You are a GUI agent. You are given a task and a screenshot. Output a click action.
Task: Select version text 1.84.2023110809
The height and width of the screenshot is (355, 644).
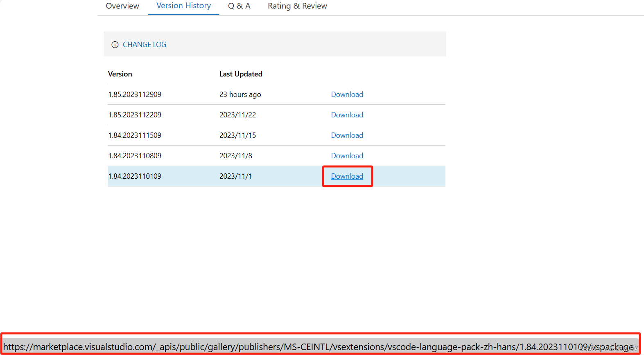click(x=135, y=156)
